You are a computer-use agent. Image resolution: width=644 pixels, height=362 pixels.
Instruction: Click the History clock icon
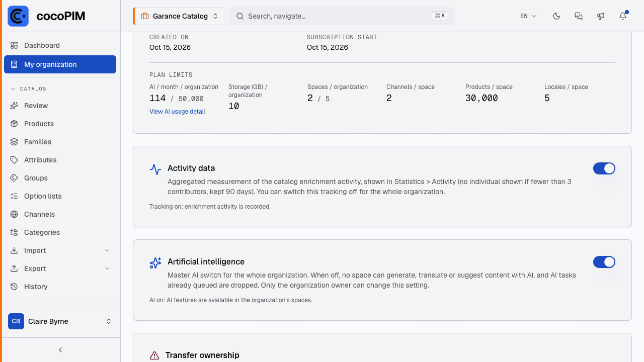pos(14,287)
